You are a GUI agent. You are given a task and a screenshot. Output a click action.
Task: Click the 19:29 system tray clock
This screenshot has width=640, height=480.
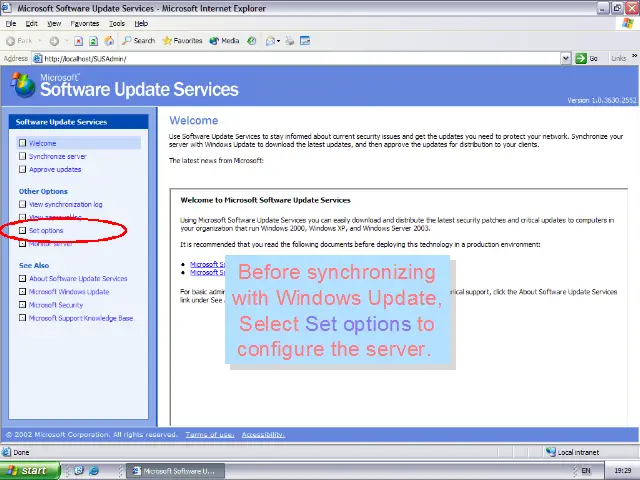point(622,471)
